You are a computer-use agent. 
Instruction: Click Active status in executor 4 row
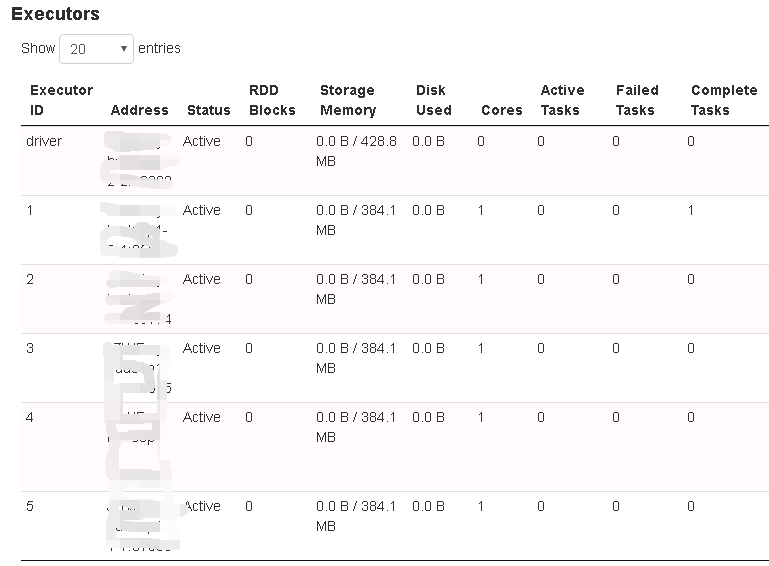tap(202, 417)
